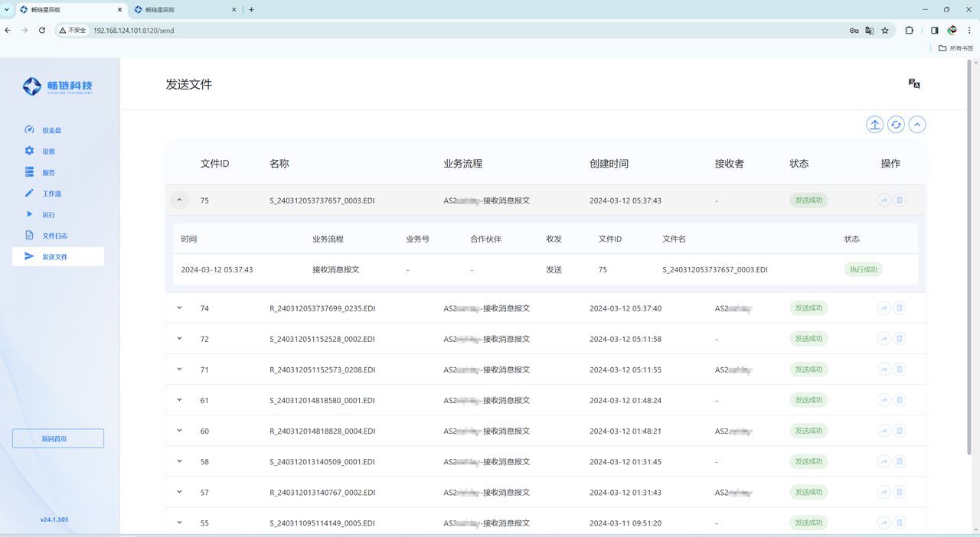Viewport: 980px width, 537px height.
Task: Expand details for file ID 71
Action: 180,369
